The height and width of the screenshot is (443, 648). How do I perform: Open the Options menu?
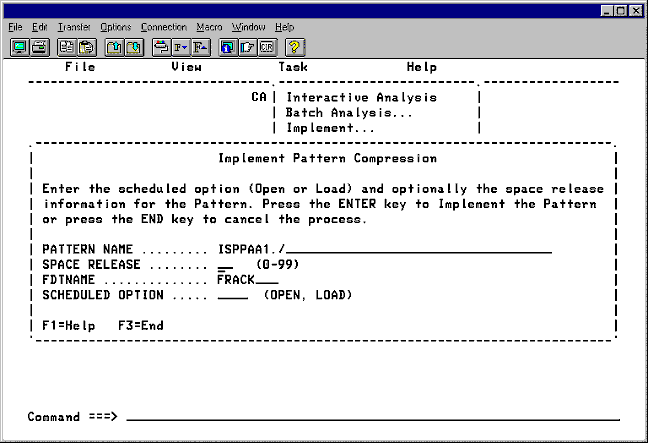pyautogui.click(x=115, y=27)
